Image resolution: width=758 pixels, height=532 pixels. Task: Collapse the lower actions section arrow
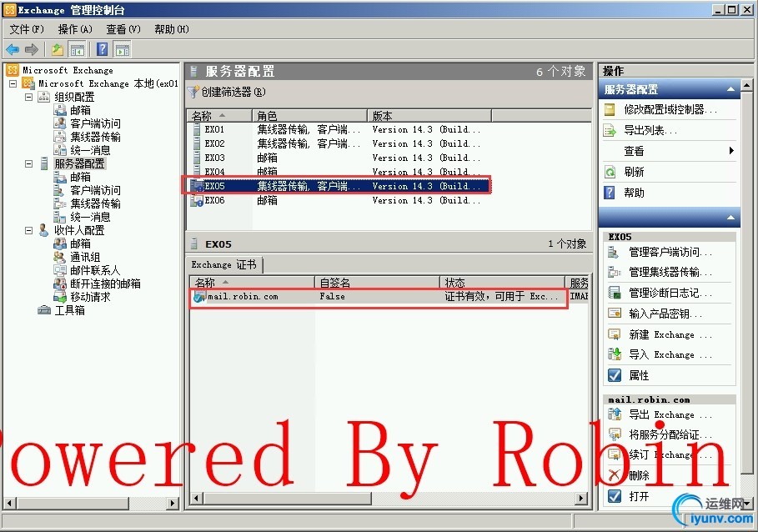coord(730,218)
